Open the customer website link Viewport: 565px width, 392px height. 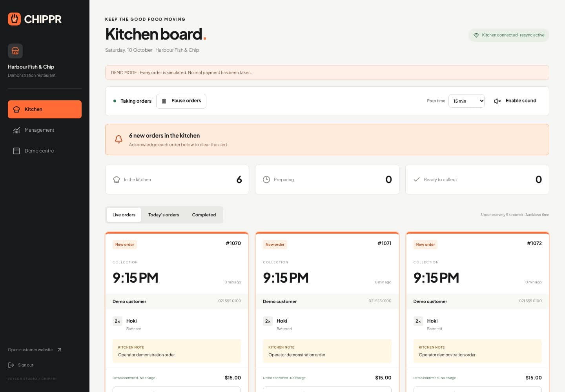tap(35, 350)
